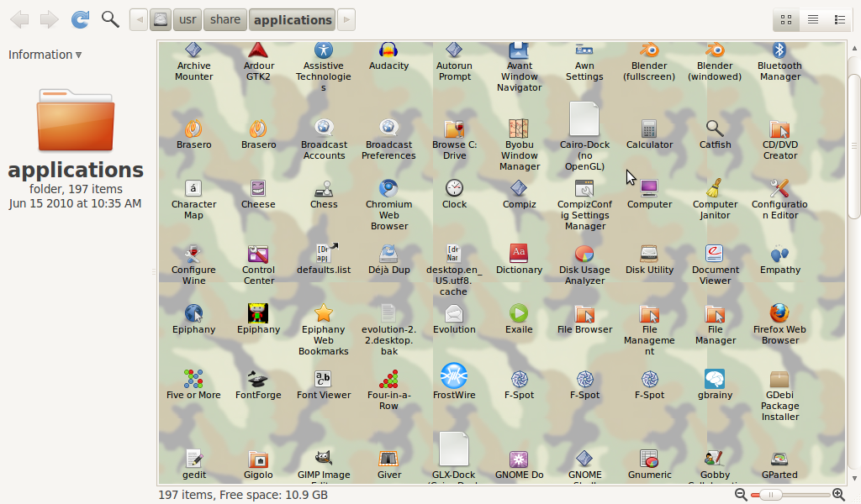The width and height of the screenshot is (861, 504).
Task: Select the Chromium Web Browser icon
Action: pyautogui.click(x=388, y=188)
